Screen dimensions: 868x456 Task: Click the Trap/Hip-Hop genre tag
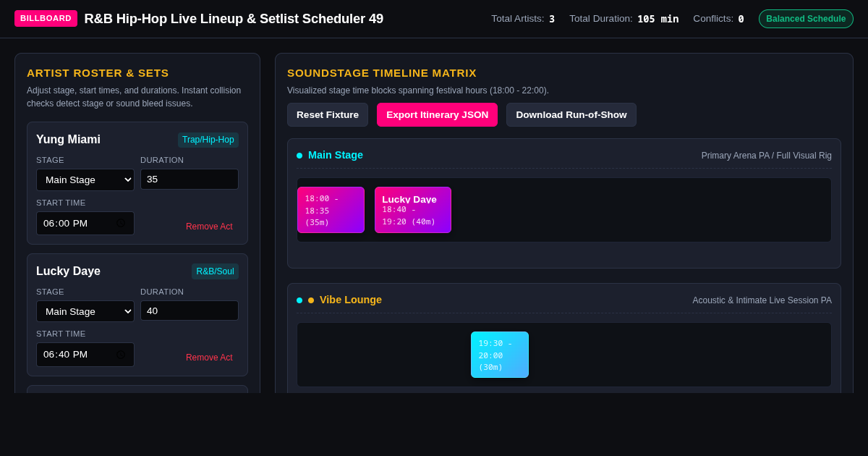coord(208,140)
